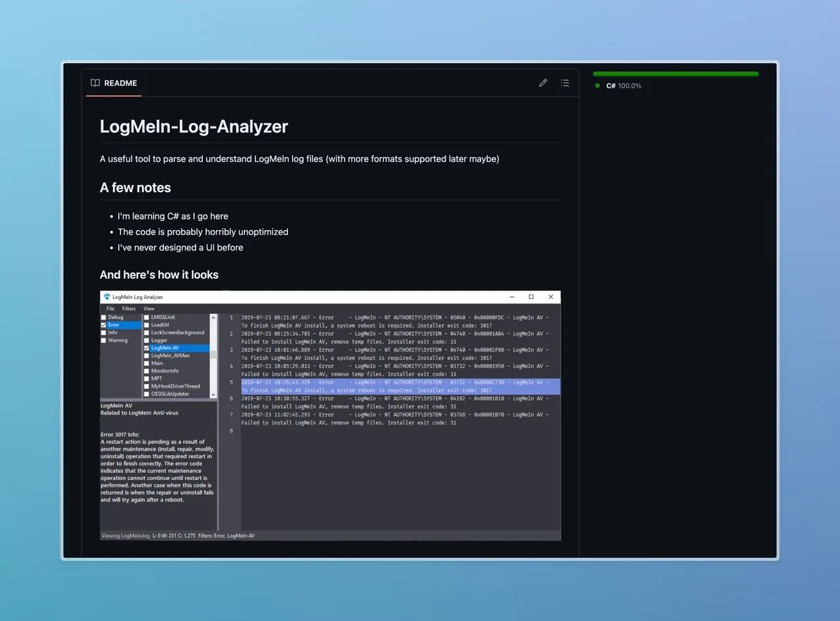Check the MyHookDriverThread checkbox

146,386
